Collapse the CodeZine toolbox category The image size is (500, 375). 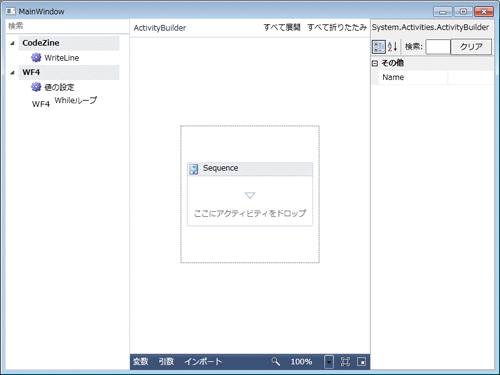tap(12, 43)
